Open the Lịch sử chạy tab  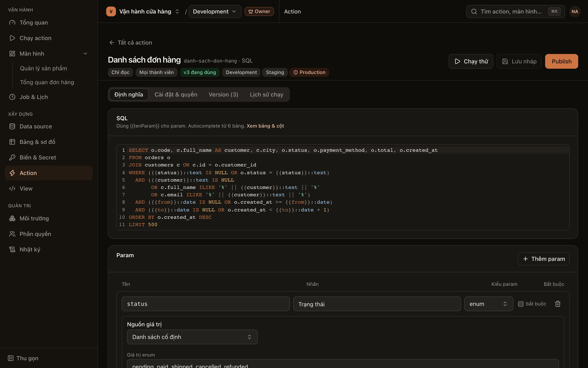point(267,94)
